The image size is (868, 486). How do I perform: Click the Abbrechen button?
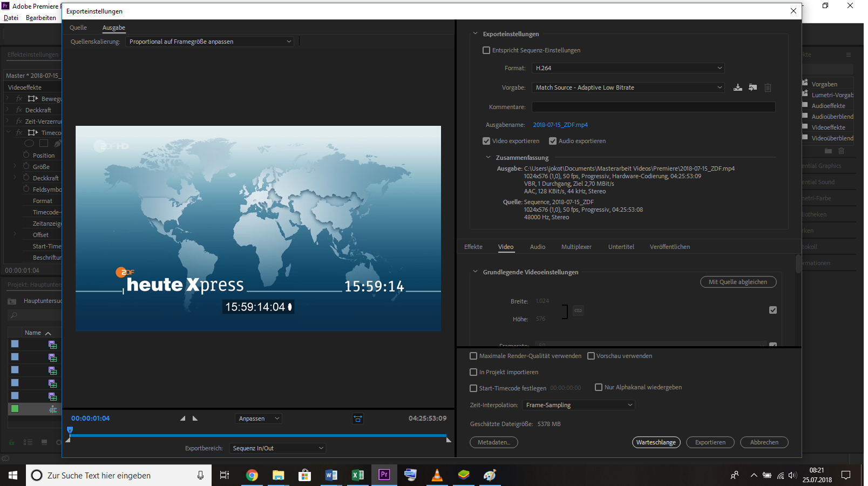point(764,442)
